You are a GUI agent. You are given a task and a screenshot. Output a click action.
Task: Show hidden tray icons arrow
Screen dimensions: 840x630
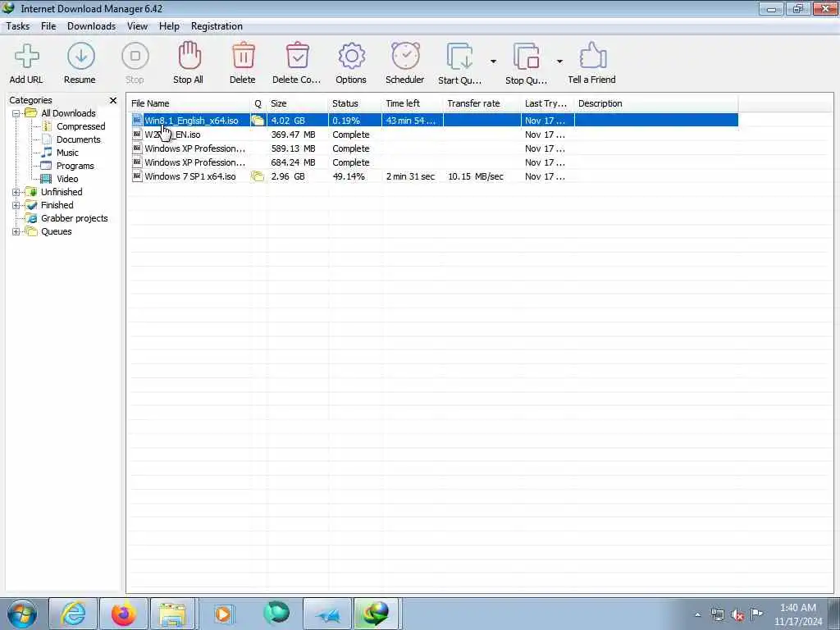pyautogui.click(x=697, y=615)
